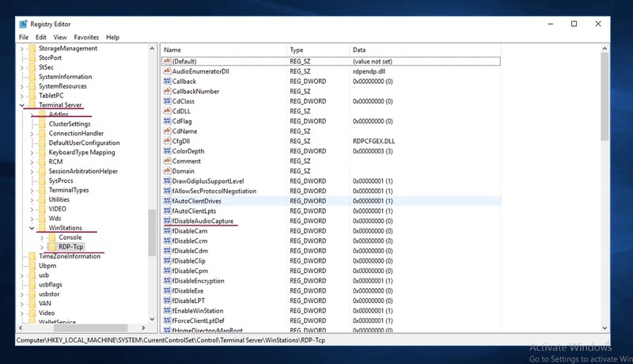Open the Edit menu
Image resolution: width=633 pixels, height=364 pixels.
click(x=41, y=37)
